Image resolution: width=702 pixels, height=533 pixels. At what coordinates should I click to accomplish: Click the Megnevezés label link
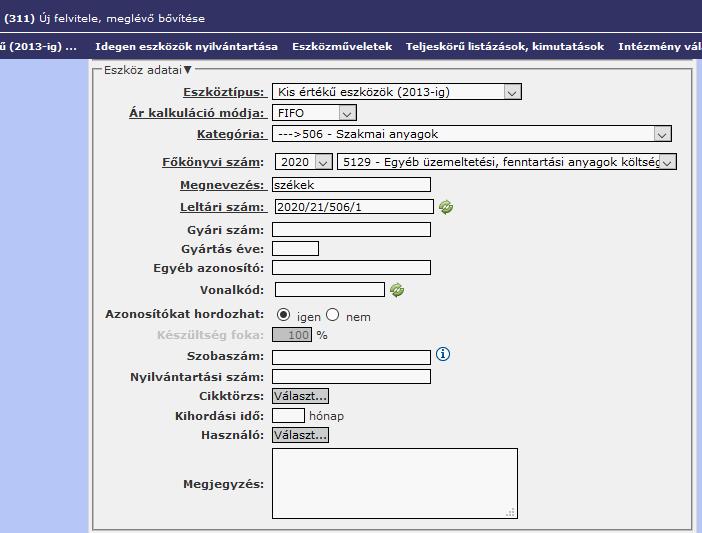point(222,185)
